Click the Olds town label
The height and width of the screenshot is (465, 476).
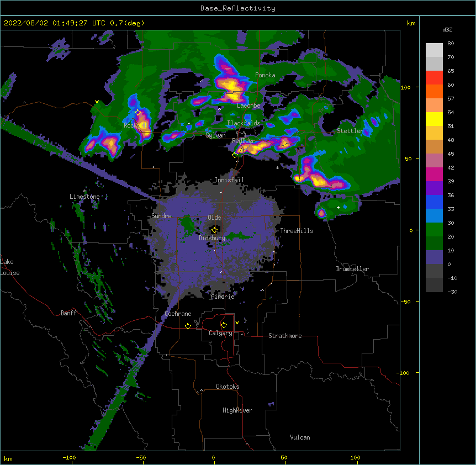(214, 218)
